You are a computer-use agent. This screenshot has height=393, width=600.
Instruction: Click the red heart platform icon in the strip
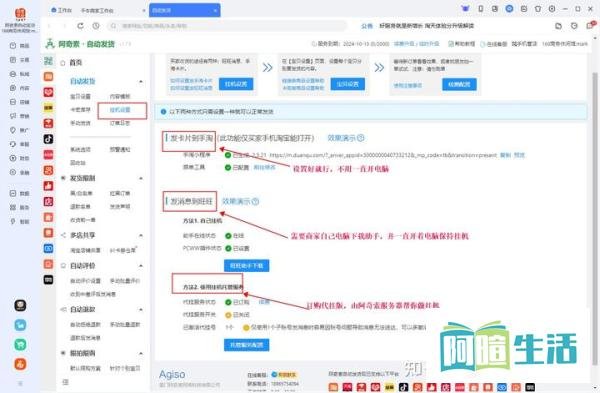click(x=48, y=92)
